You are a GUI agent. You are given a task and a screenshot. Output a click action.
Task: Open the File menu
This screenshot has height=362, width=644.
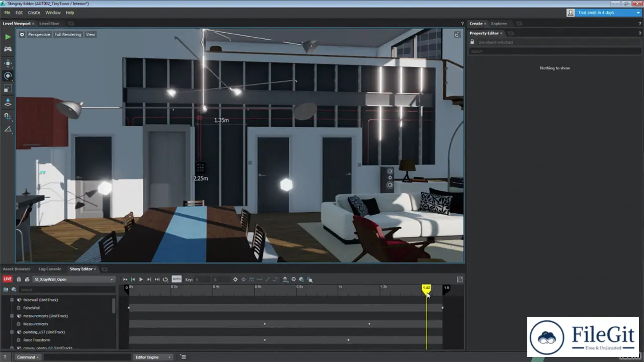click(7, 13)
